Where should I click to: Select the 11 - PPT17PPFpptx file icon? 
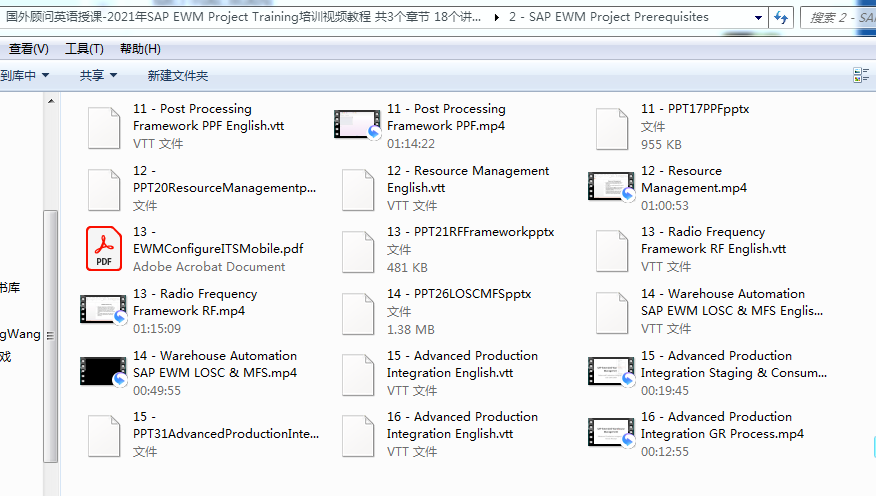click(x=612, y=129)
